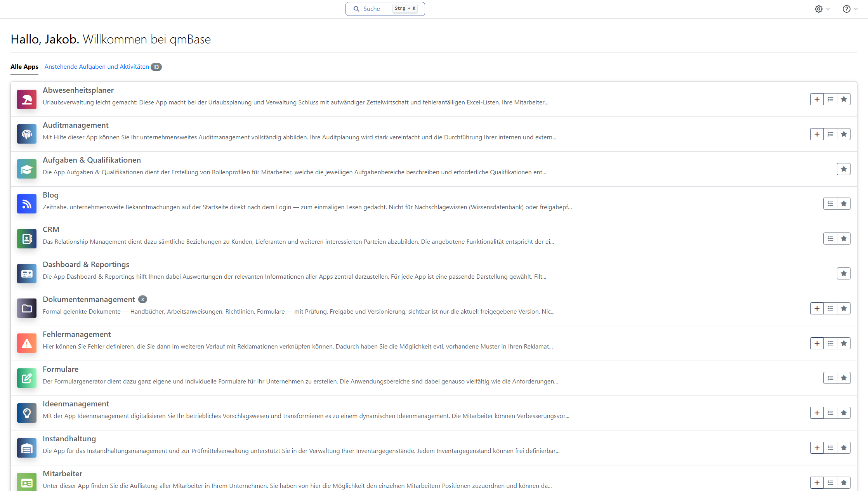Show list view for Ideenmanagement
The image size is (868, 491).
pyautogui.click(x=830, y=413)
